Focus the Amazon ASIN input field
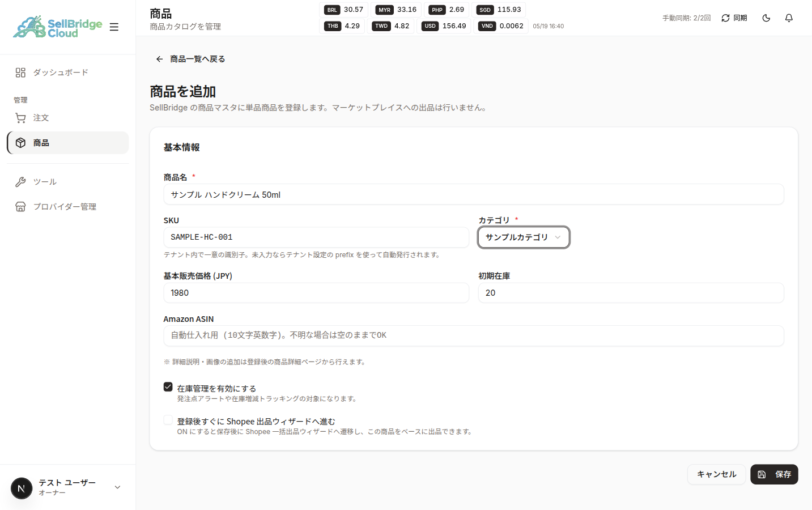 [x=474, y=335]
